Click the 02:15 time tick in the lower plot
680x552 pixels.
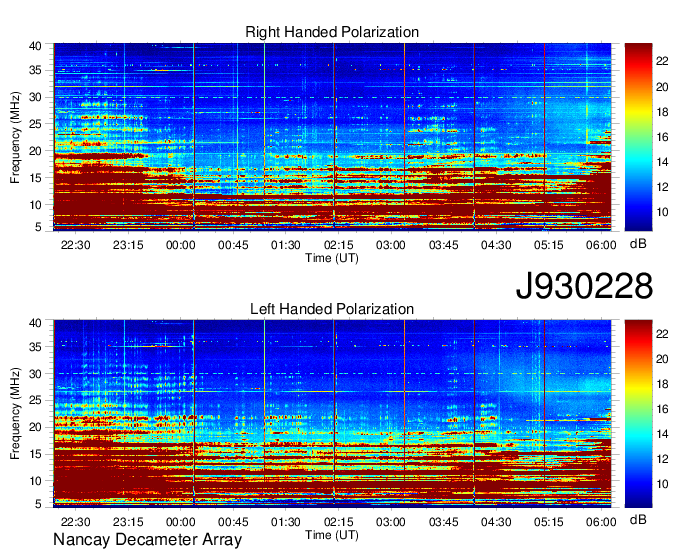click(338, 522)
